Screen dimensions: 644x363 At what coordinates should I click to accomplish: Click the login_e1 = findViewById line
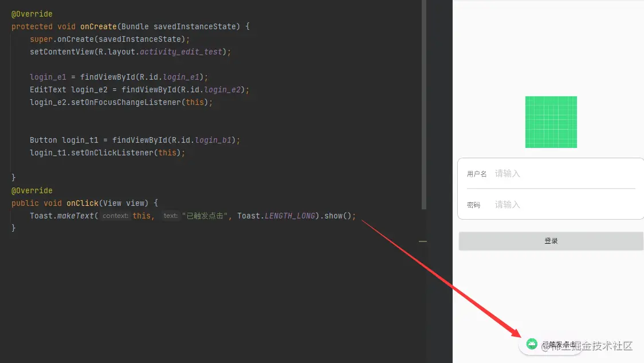(119, 77)
